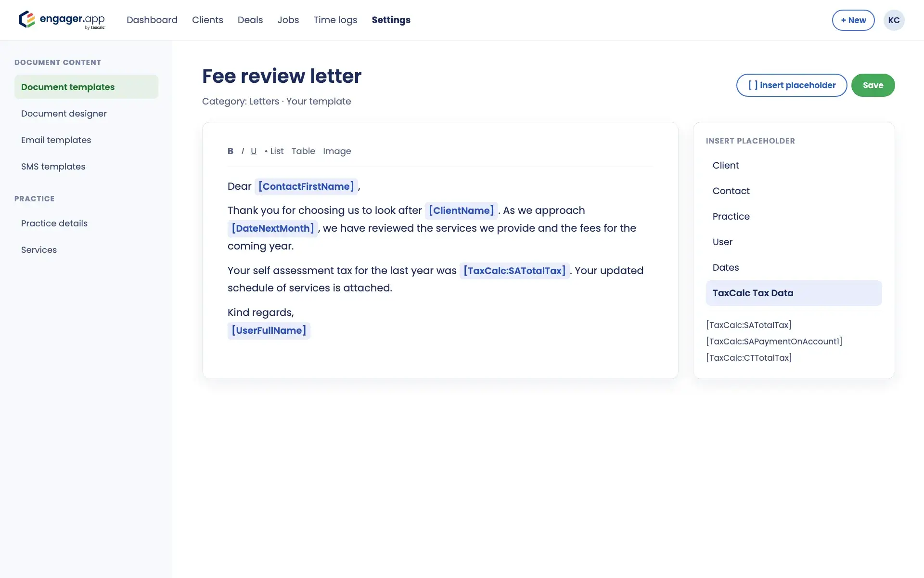
Task: Toggle italic formatting in editor
Action: (243, 151)
